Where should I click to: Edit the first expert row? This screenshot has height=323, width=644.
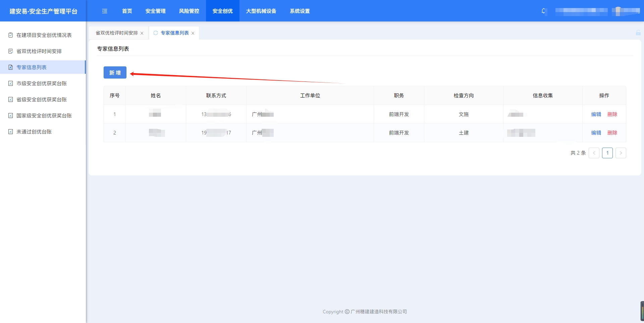point(596,114)
